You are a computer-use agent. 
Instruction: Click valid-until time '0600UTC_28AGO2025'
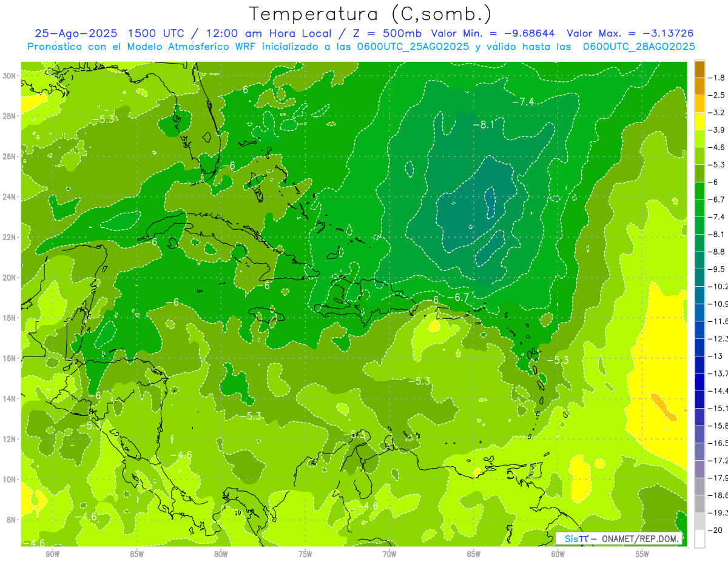point(639,47)
